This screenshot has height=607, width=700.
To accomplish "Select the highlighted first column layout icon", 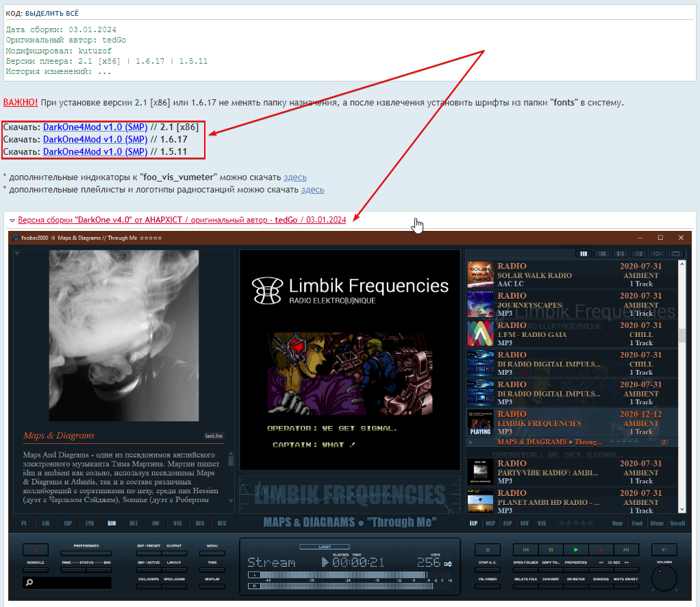I will pyautogui.click(x=584, y=253).
